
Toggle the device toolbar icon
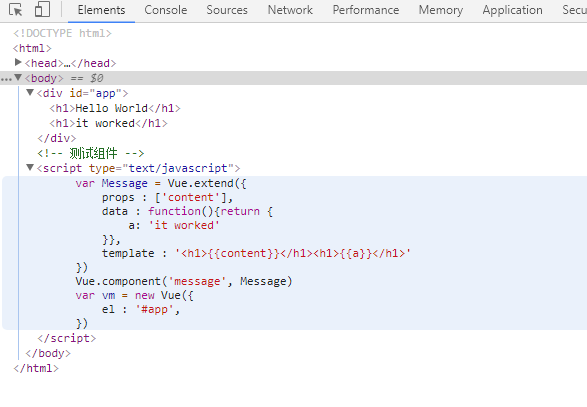(42, 9)
